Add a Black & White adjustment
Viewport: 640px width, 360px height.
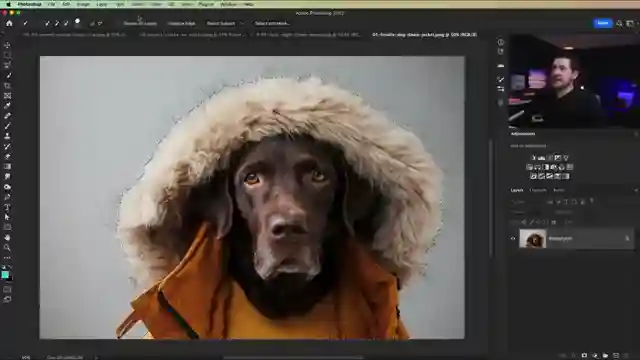(546, 167)
